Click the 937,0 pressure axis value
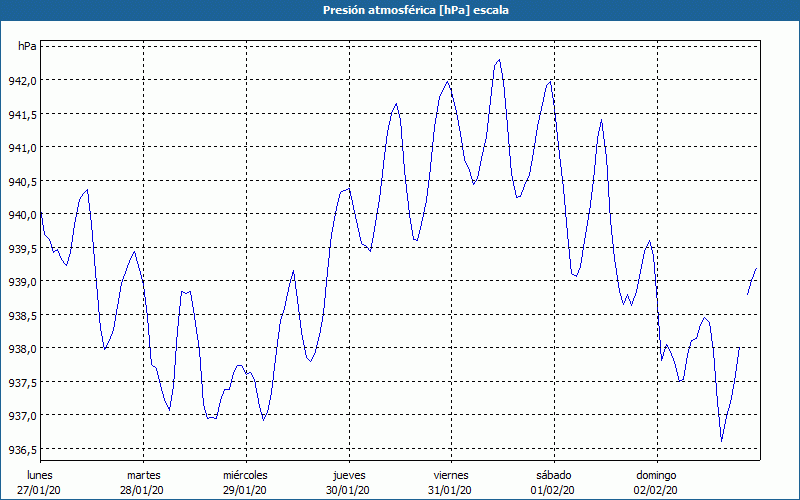800x500 pixels. click(23, 415)
